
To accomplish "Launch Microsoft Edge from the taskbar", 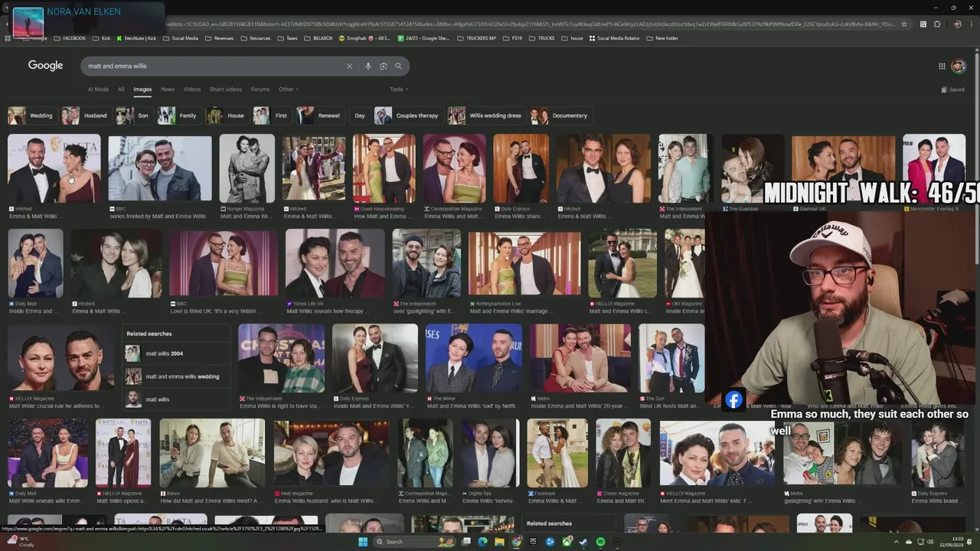I will 482,542.
